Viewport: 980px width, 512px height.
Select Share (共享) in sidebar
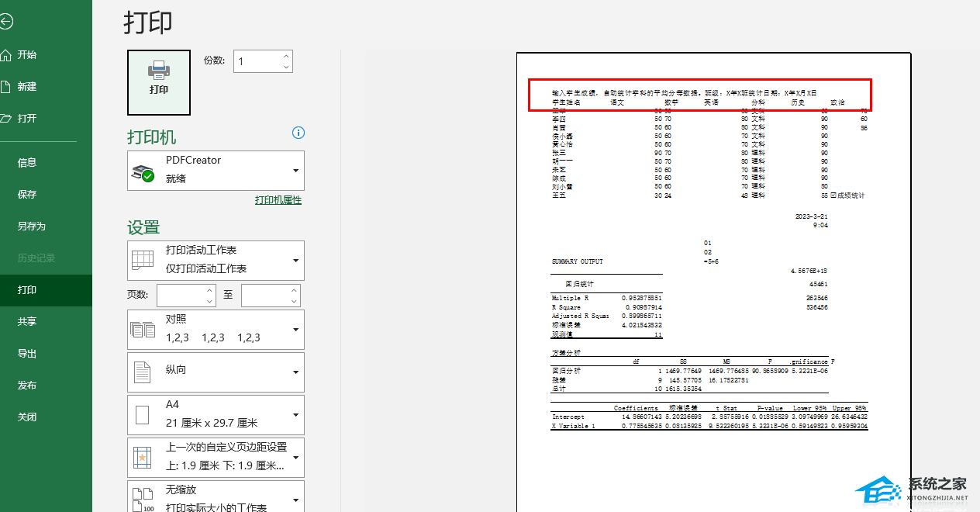click(x=27, y=322)
